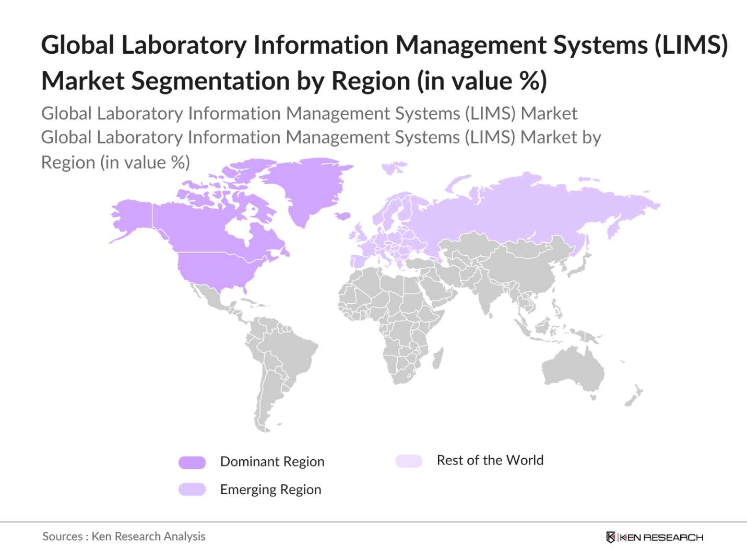
Task: Select the Emerging Region legend label
Action: click(x=270, y=490)
